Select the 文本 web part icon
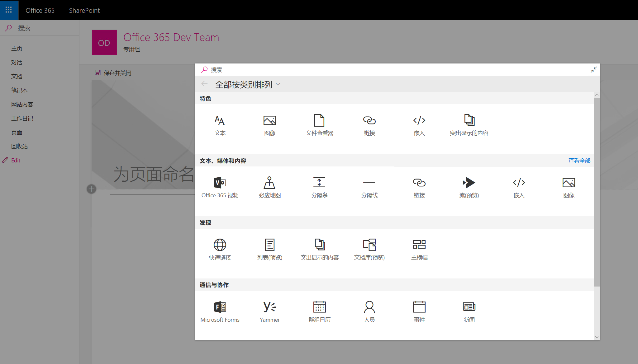Screen dimensions: 638x364 220,124
